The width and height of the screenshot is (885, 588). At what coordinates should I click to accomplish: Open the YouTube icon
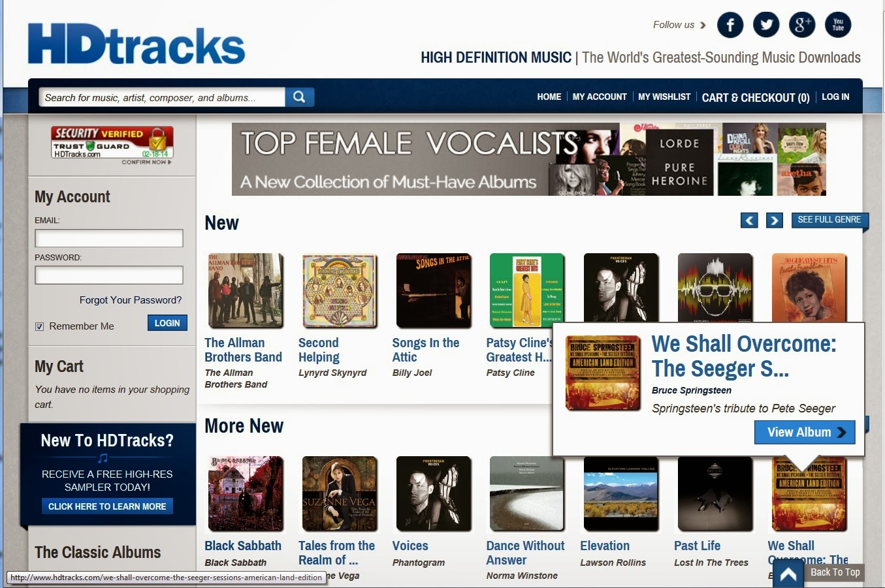coord(838,25)
